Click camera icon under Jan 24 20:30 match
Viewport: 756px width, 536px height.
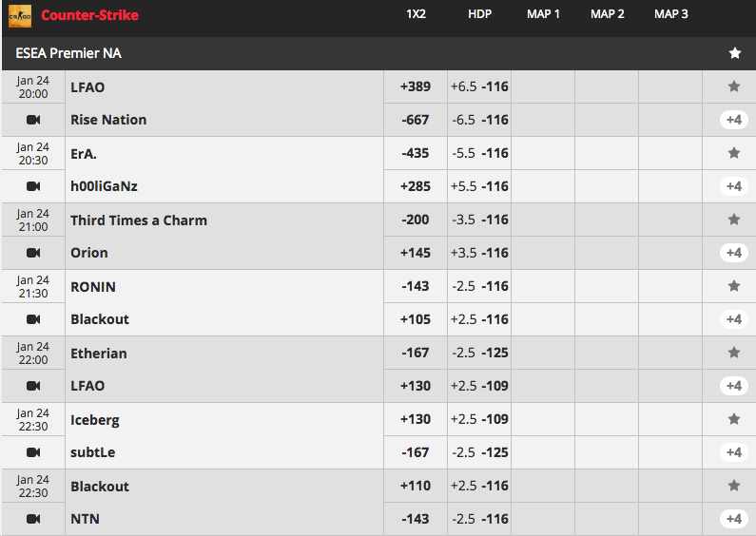click(x=33, y=186)
